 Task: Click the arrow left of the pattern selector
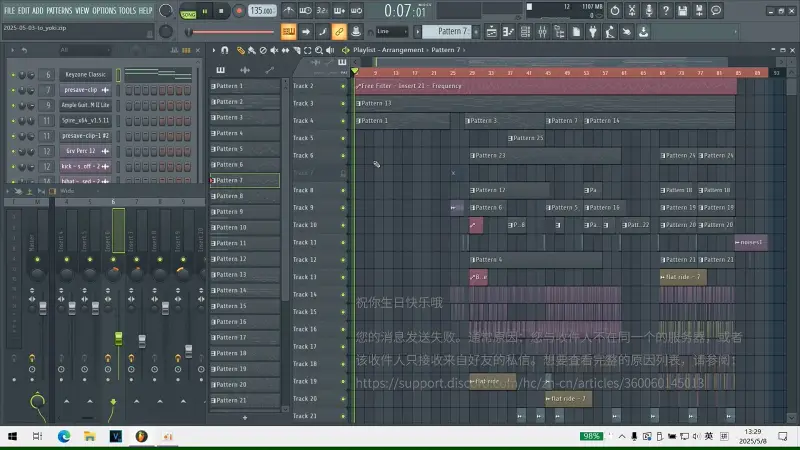coord(417,32)
